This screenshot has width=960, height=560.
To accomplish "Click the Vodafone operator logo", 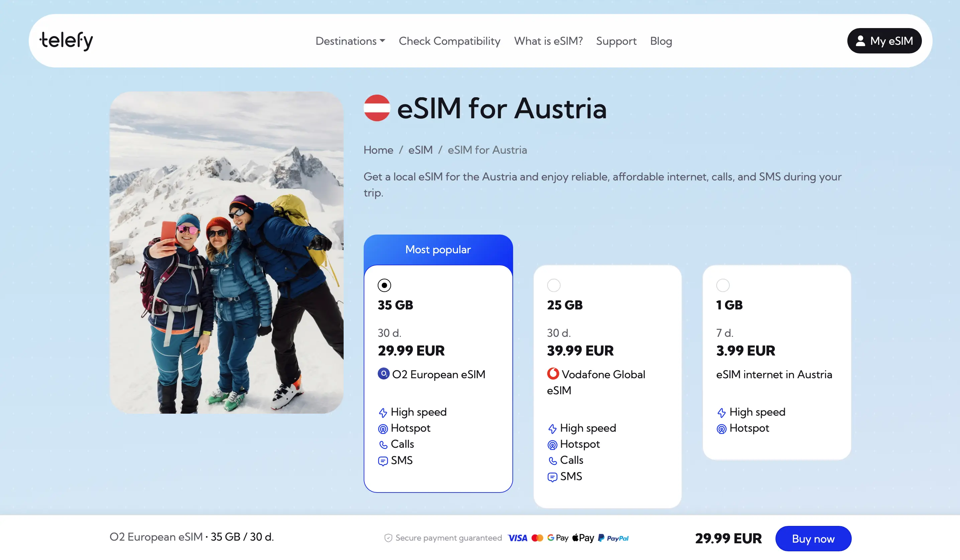I will pyautogui.click(x=553, y=374).
